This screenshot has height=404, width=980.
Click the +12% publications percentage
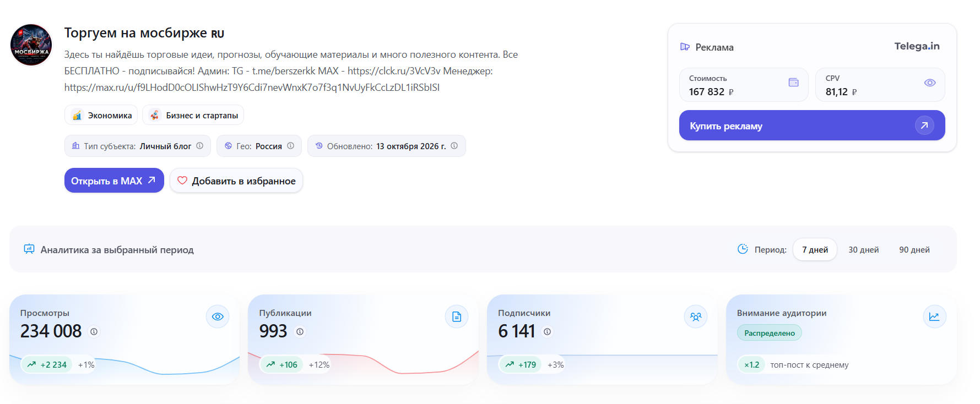coord(319,364)
